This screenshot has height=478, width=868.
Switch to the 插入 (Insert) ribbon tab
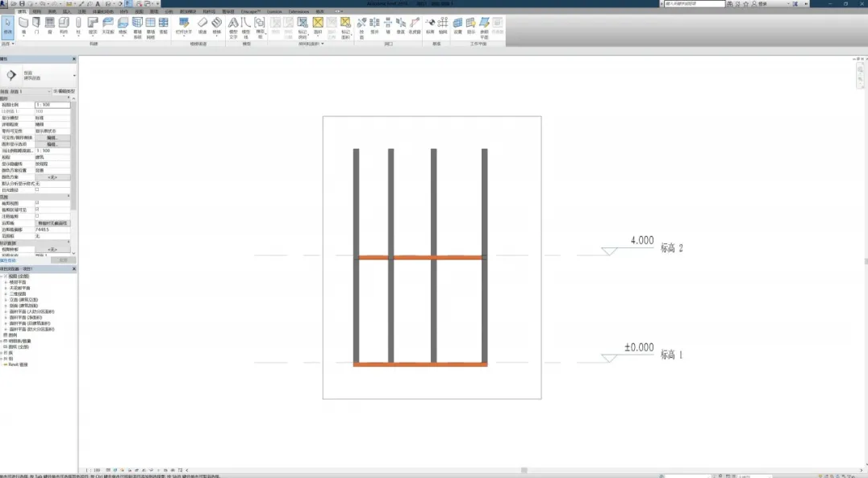click(x=67, y=11)
